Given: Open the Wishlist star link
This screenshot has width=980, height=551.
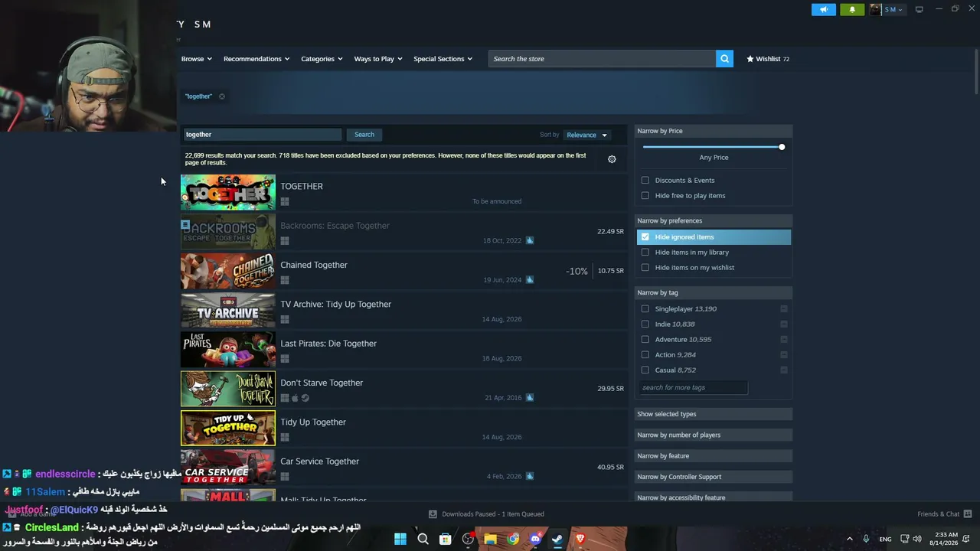Looking at the screenshot, I should pos(767,59).
